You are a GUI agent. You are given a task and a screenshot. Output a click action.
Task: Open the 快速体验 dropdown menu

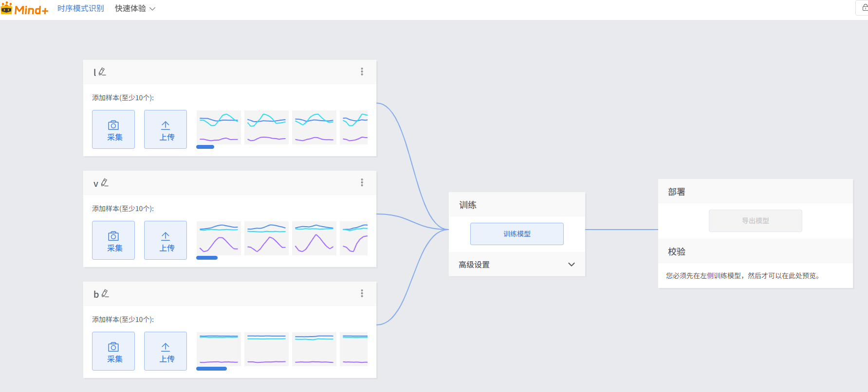(x=135, y=9)
